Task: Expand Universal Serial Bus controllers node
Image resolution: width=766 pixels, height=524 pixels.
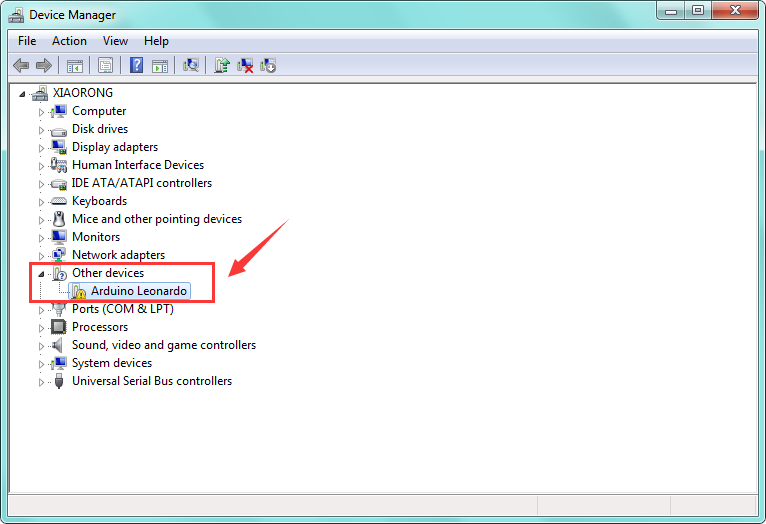Action: pyautogui.click(x=41, y=382)
